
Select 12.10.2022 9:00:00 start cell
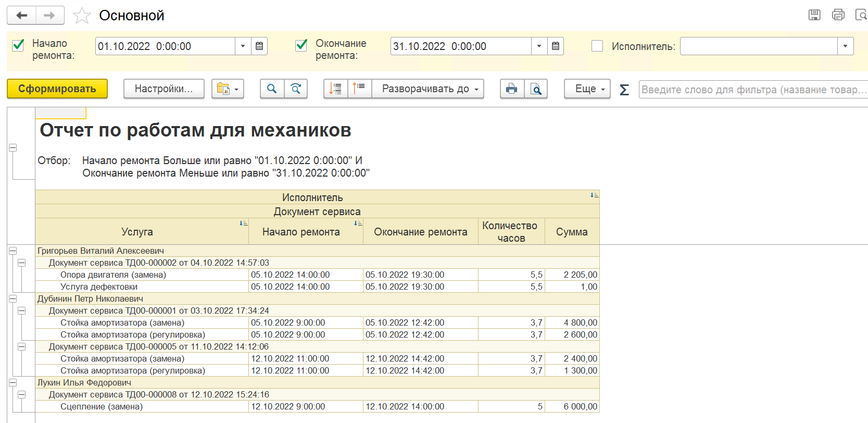pyautogui.click(x=306, y=406)
